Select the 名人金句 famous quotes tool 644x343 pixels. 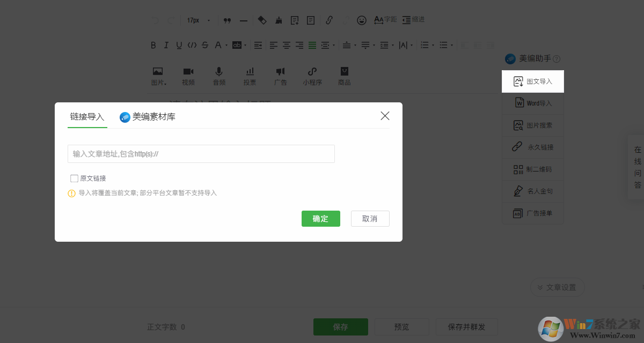tap(532, 191)
